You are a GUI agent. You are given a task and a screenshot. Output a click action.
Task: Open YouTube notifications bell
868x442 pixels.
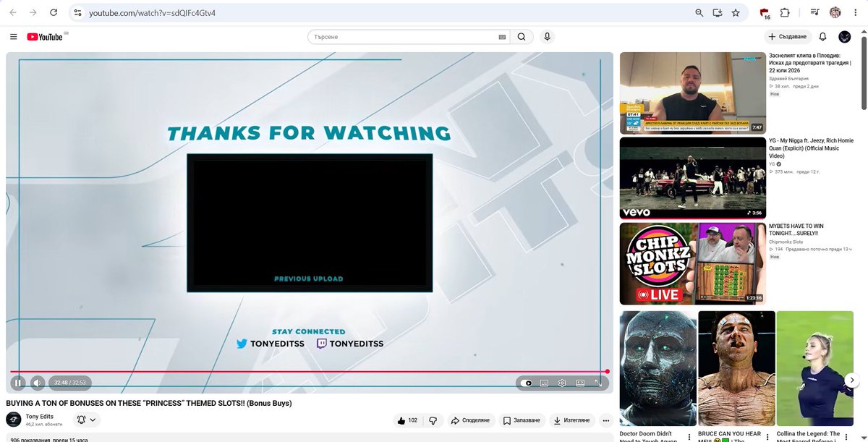822,37
